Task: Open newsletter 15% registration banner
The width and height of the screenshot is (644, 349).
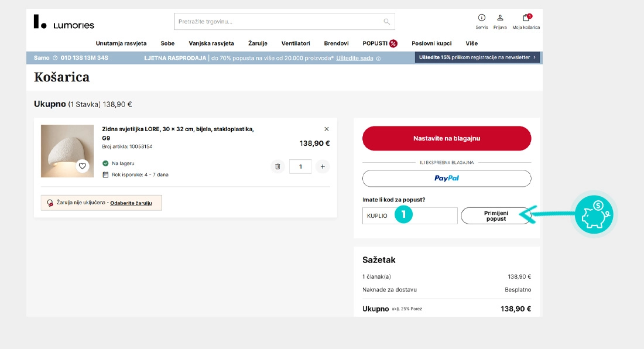Action: pyautogui.click(x=477, y=57)
